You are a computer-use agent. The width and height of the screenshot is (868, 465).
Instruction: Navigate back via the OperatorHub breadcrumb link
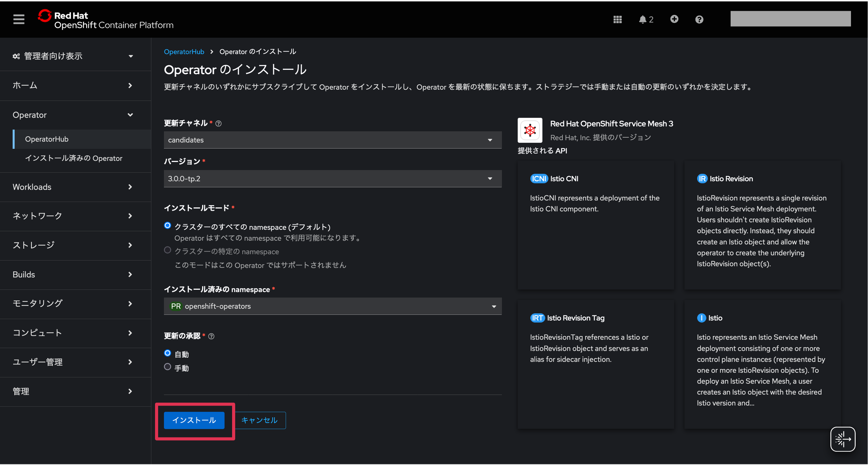click(x=184, y=51)
